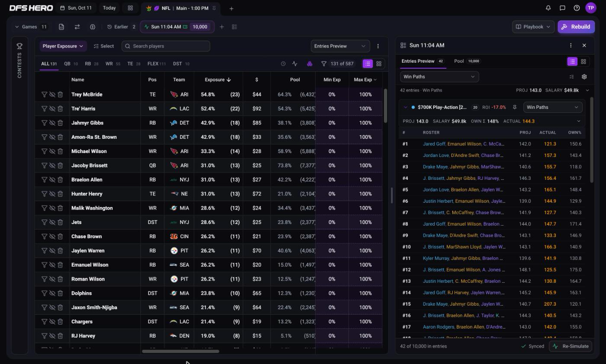Click the Select button
This screenshot has height=364, width=606.
click(x=104, y=46)
